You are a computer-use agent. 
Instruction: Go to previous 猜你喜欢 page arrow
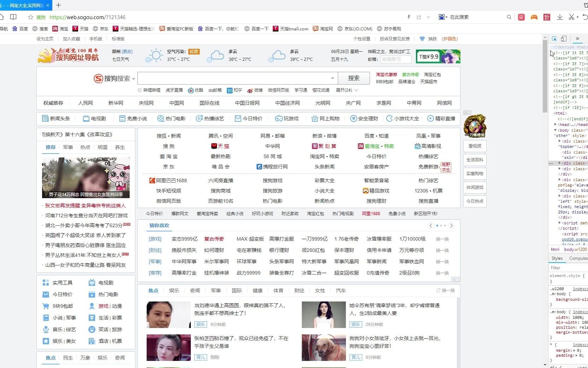[431, 225]
